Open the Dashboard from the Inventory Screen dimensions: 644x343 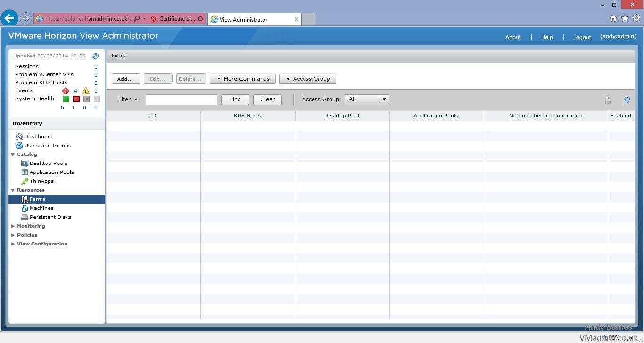(38, 137)
